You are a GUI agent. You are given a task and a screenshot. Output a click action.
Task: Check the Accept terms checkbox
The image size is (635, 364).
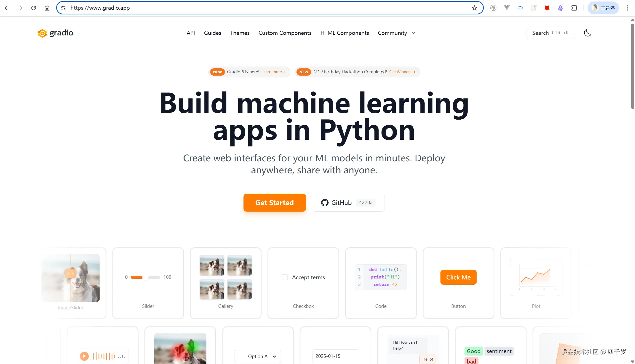(x=285, y=277)
